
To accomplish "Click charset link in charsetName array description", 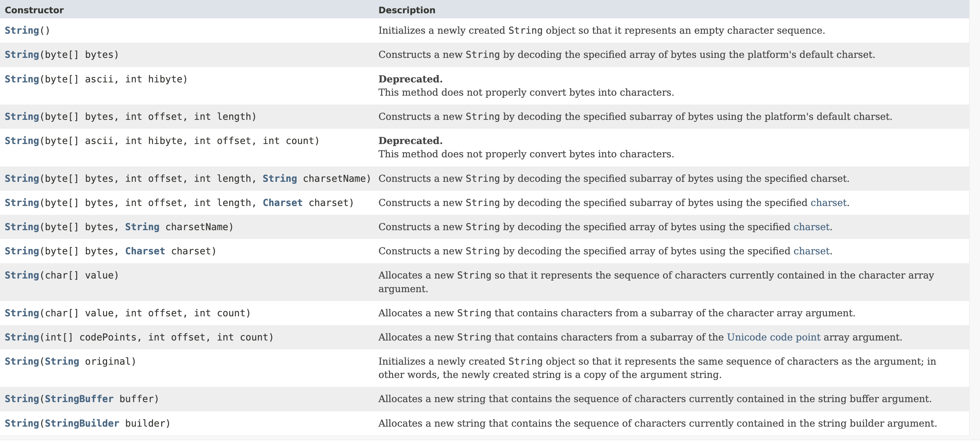I will (x=811, y=227).
